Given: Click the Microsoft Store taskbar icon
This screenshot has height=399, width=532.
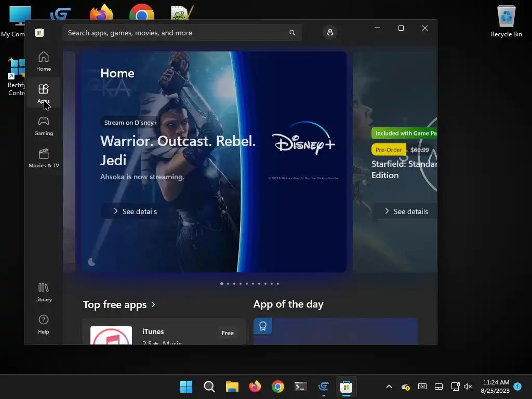Looking at the screenshot, I should pos(347,387).
